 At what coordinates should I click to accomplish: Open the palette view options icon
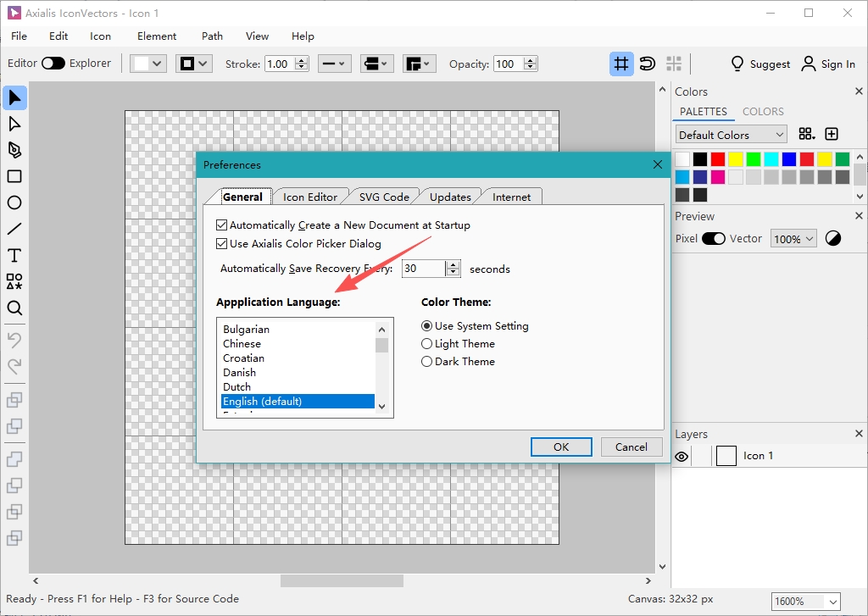(x=807, y=134)
